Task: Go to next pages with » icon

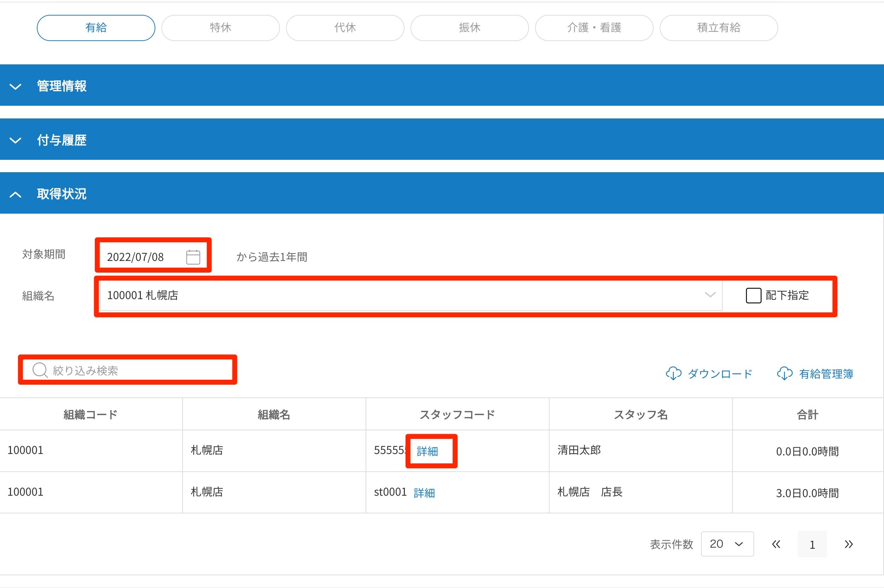Action: tap(848, 544)
